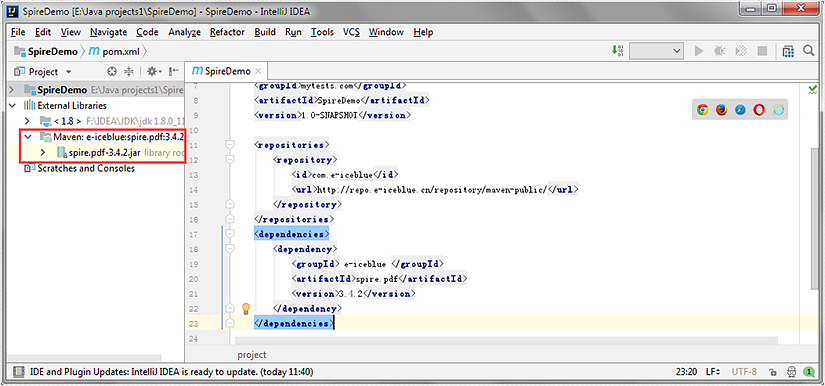Screen dimensions: 825x386
Task: Hide the Project tool window
Action: (x=174, y=72)
